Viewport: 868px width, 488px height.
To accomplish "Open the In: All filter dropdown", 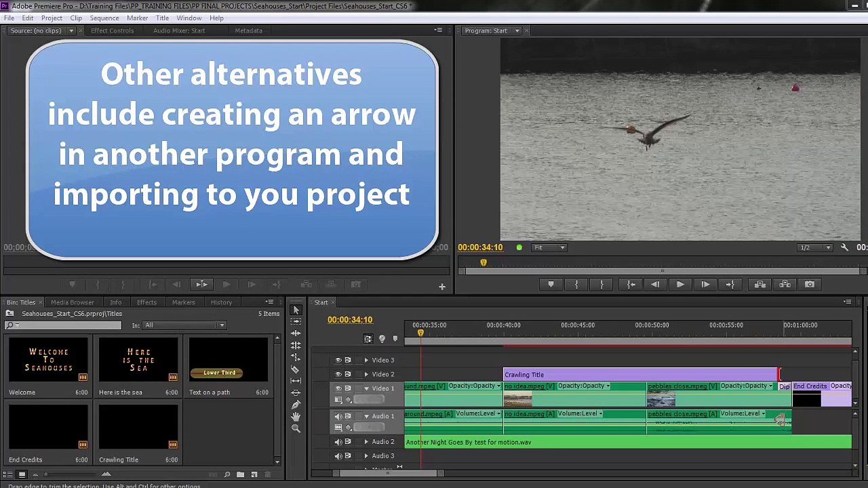I will click(x=184, y=325).
